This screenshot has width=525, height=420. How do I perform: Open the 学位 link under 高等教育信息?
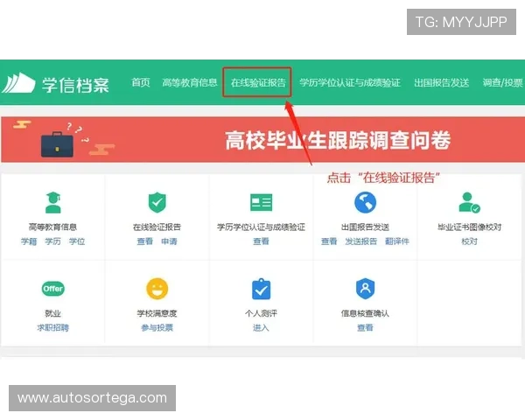click(x=77, y=241)
